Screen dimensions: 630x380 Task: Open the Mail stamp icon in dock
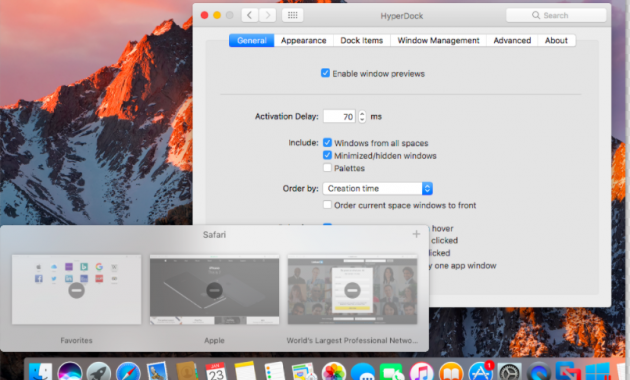158,372
